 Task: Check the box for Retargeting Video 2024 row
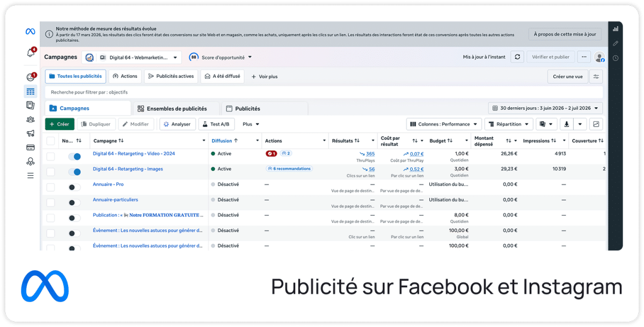pyautogui.click(x=50, y=157)
